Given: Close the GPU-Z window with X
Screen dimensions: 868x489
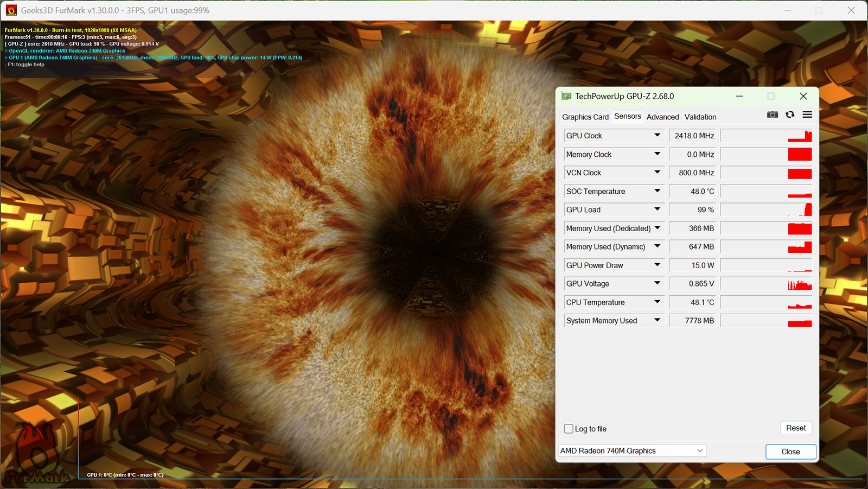Looking at the screenshot, I should (x=803, y=97).
